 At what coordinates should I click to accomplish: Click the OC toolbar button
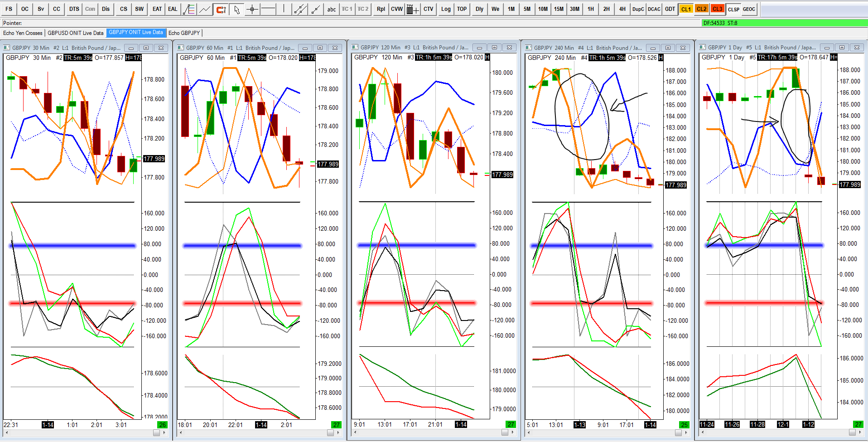pos(25,9)
